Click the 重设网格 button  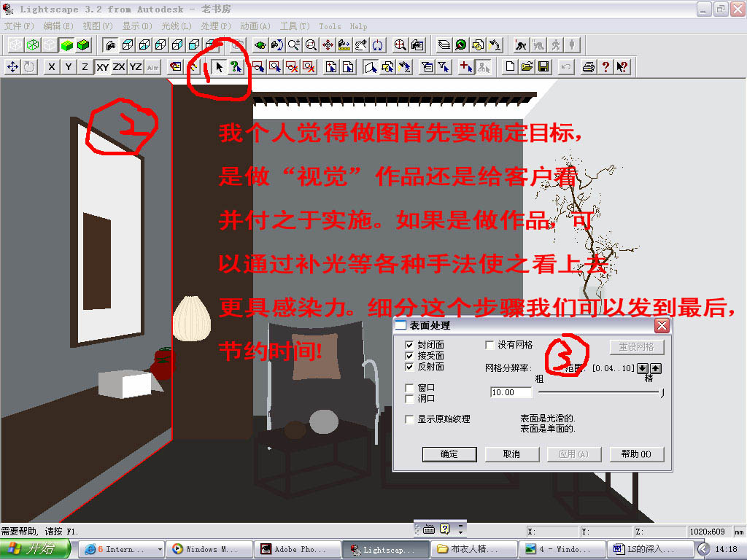tap(636, 346)
